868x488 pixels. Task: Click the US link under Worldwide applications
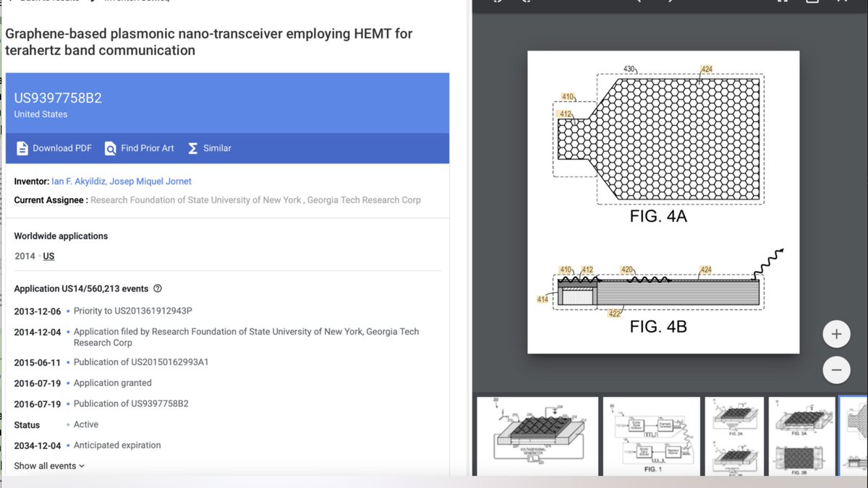click(48, 256)
